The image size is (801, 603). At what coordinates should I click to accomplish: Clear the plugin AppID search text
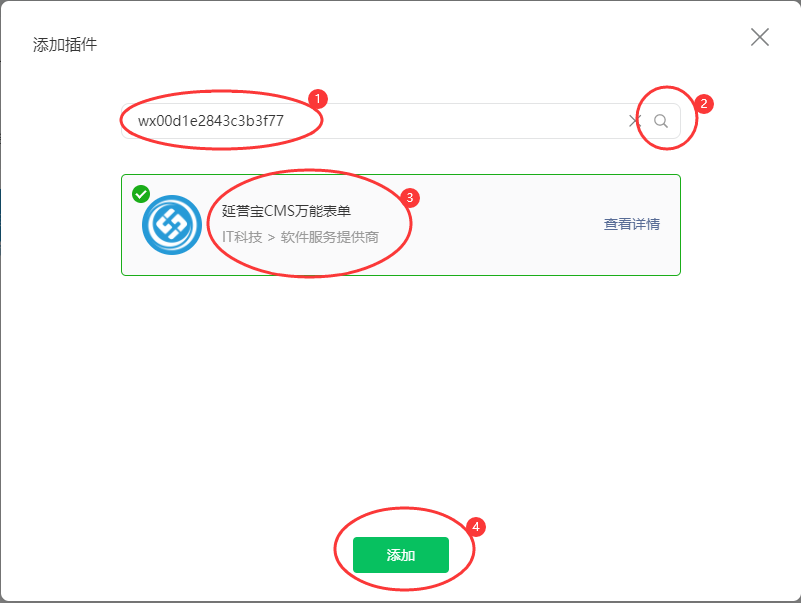click(x=634, y=121)
